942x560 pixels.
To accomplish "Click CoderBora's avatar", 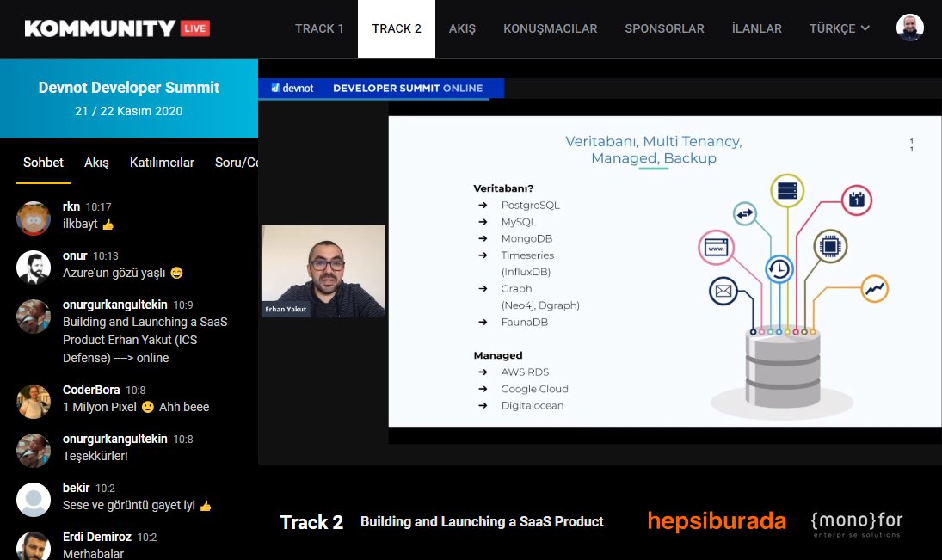I will point(33,402).
